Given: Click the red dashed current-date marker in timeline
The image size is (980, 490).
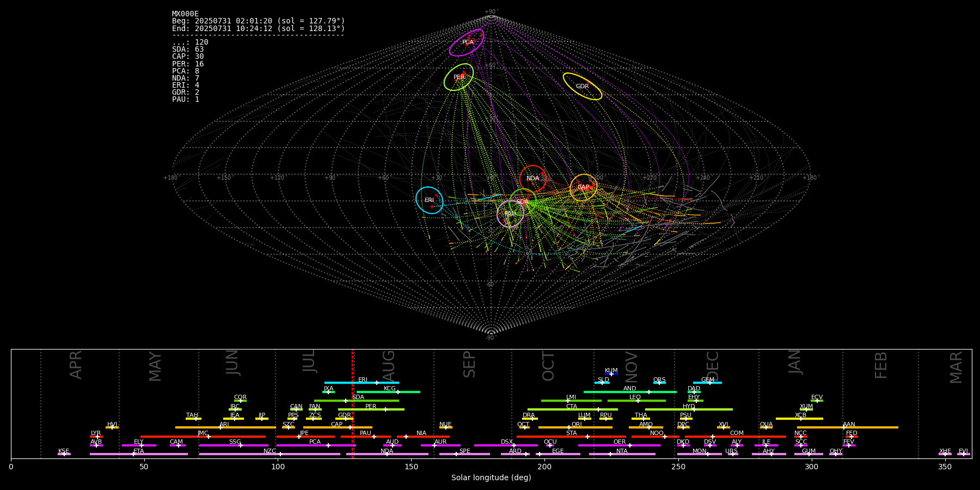Looking at the screenshot, I should click(x=353, y=403).
